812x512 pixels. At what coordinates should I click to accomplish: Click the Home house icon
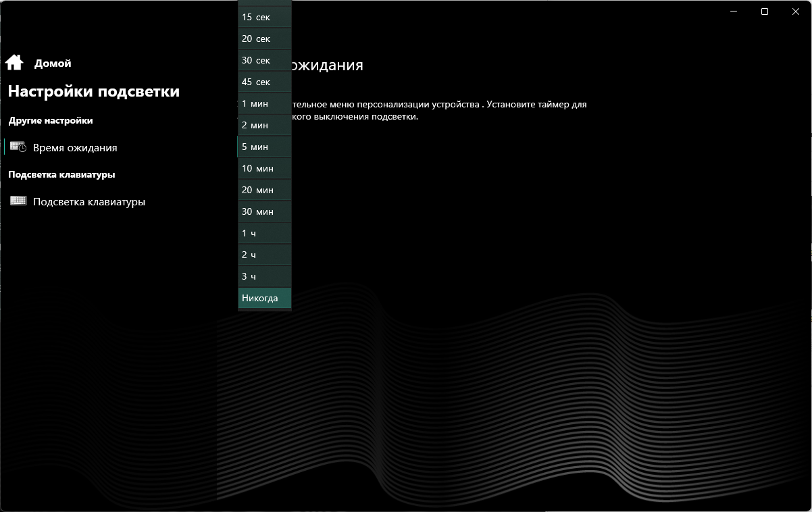14,63
